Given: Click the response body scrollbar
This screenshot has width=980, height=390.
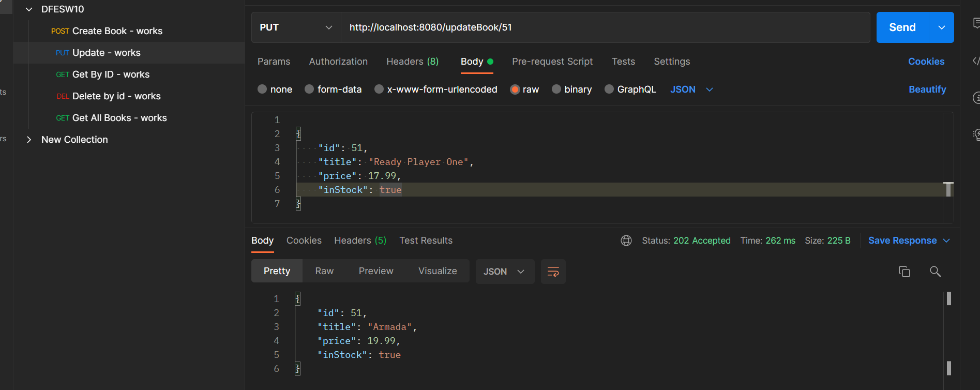Looking at the screenshot, I should [x=949, y=298].
